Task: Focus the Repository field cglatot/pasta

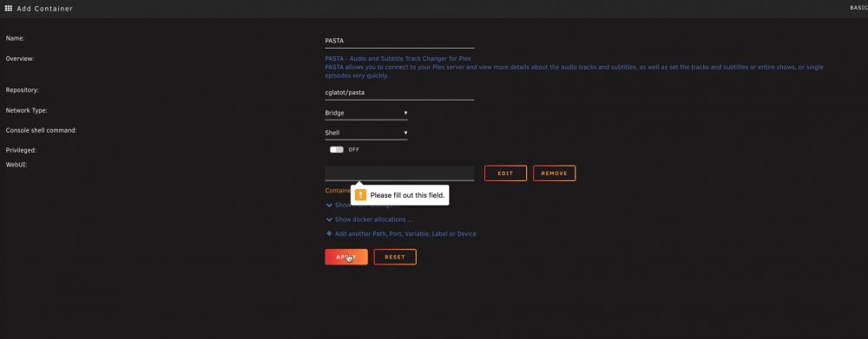Action: tap(399, 93)
